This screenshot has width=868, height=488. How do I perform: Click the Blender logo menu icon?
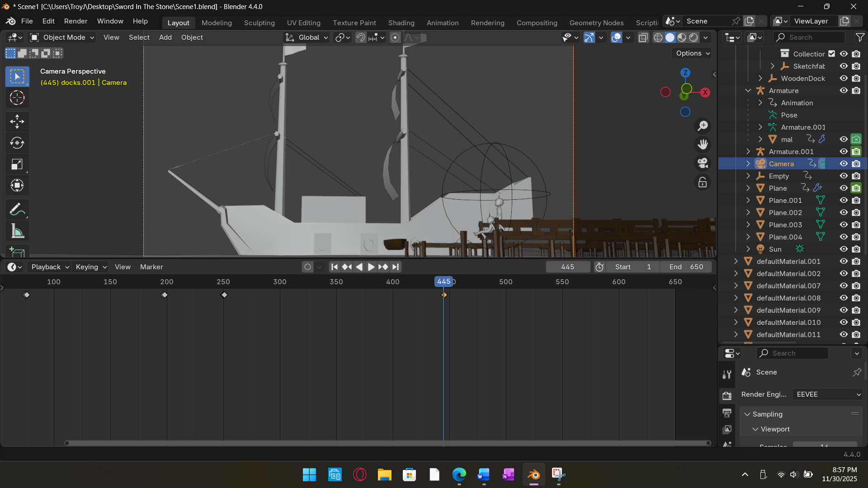click(11, 21)
